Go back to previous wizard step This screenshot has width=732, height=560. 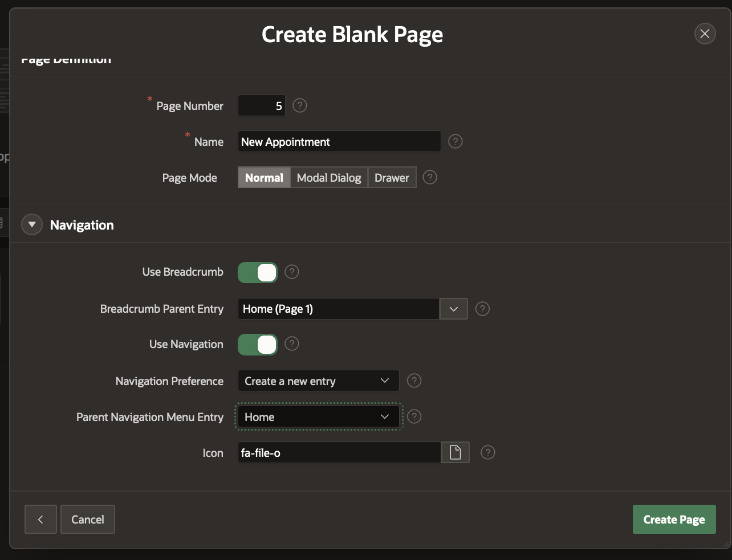coord(40,519)
